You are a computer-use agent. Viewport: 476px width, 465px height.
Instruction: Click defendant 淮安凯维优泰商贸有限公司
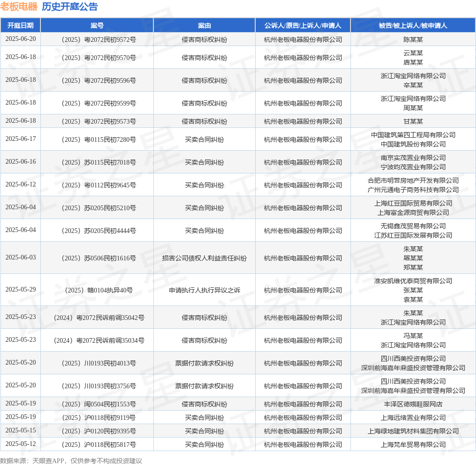(x=413, y=281)
